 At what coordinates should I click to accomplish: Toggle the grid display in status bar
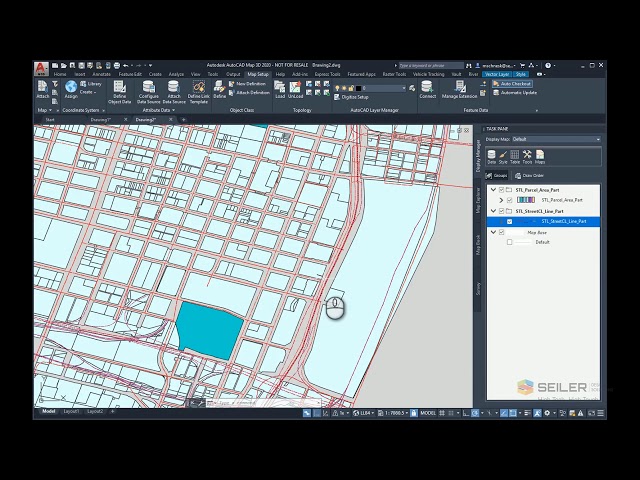tap(442, 413)
